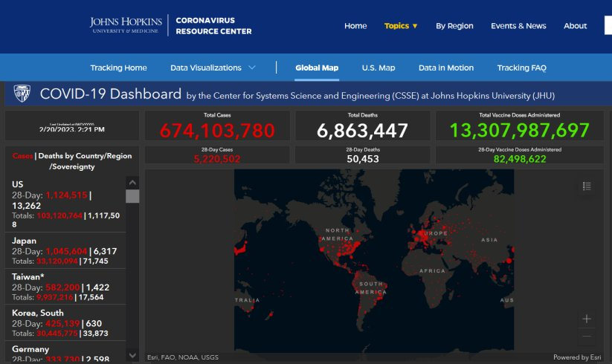
Task: Click Asia label on the map
Action: 489,240
